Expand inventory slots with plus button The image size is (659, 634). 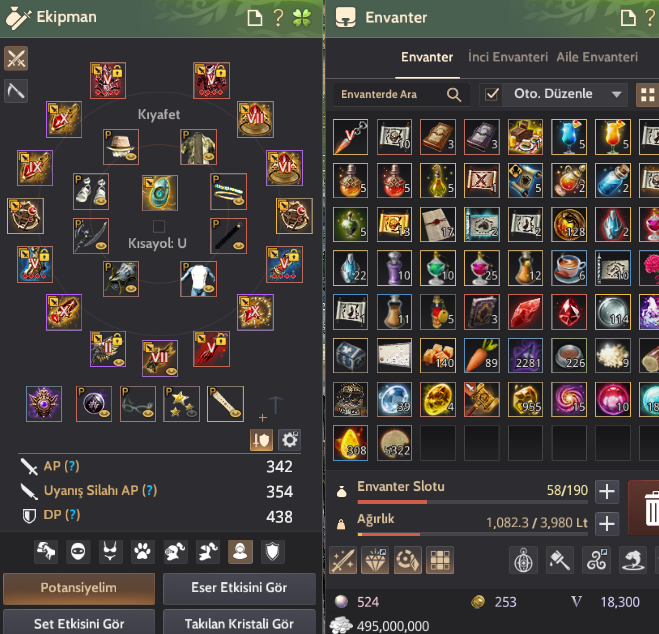(x=607, y=492)
